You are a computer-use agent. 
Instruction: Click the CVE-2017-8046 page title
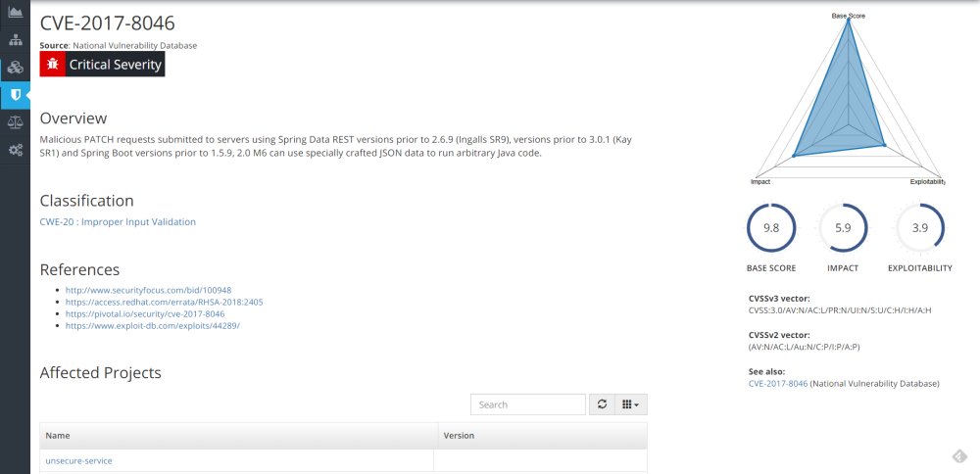(108, 24)
